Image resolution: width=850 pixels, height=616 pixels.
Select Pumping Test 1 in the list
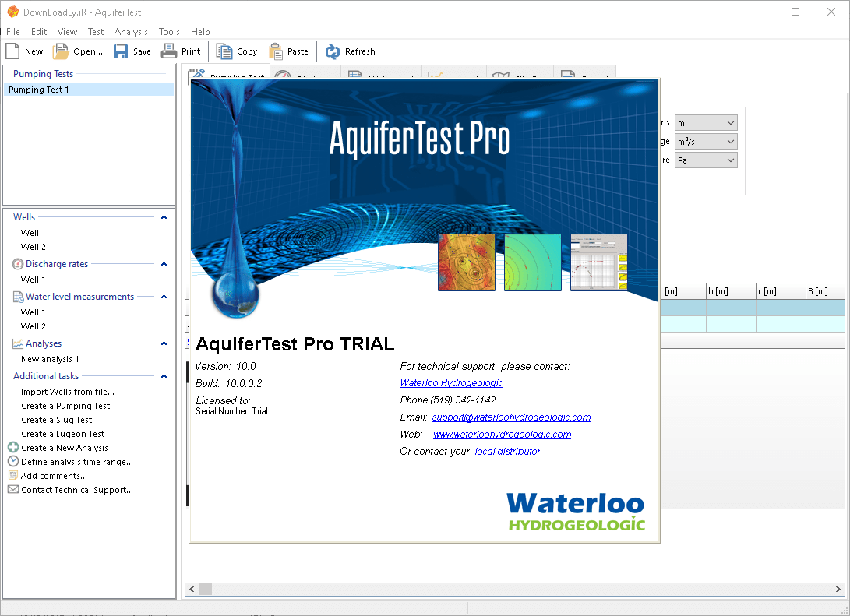(39, 89)
